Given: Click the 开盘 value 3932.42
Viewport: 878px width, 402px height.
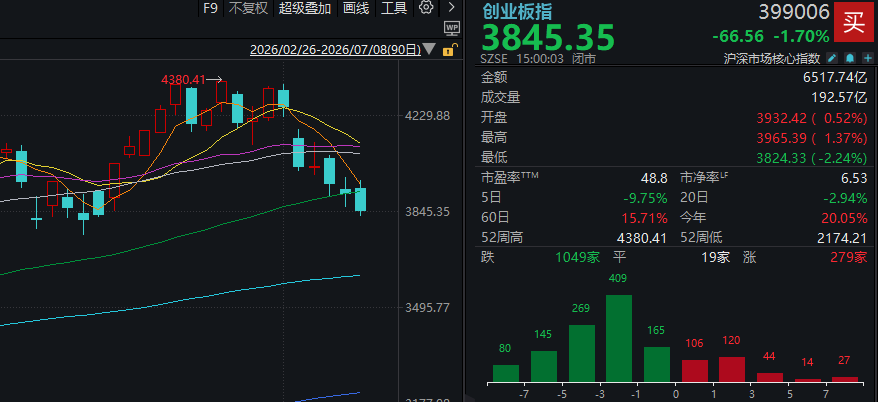Looking at the screenshot, I should click(x=783, y=118).
